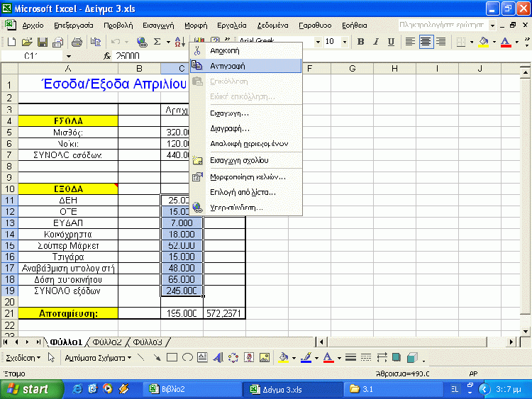Click the vertical scrollbar down arrow
The width and height of the screenshot is (532, 399).
525,331
